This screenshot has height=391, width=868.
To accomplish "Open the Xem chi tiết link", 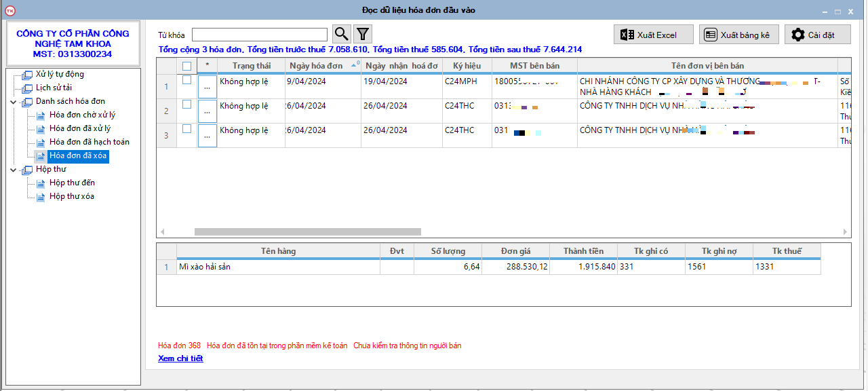I will (x=180, y=358).
